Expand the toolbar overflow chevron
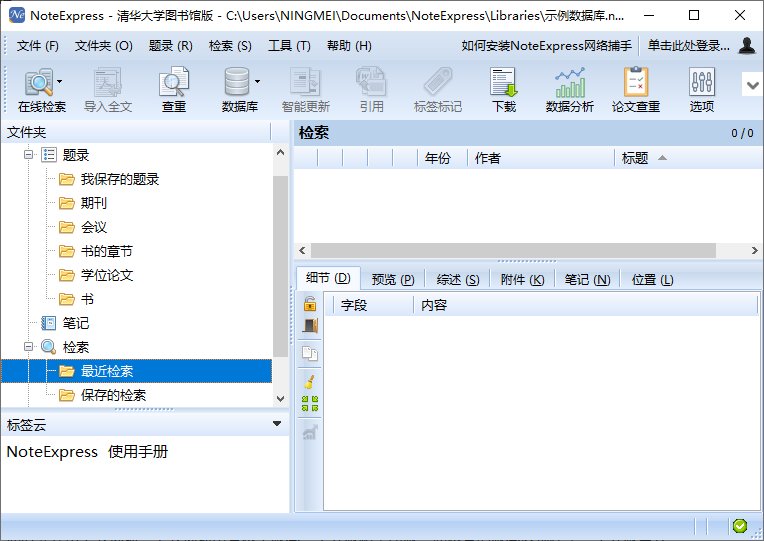 pyautogui.click(x=752, y=85)
